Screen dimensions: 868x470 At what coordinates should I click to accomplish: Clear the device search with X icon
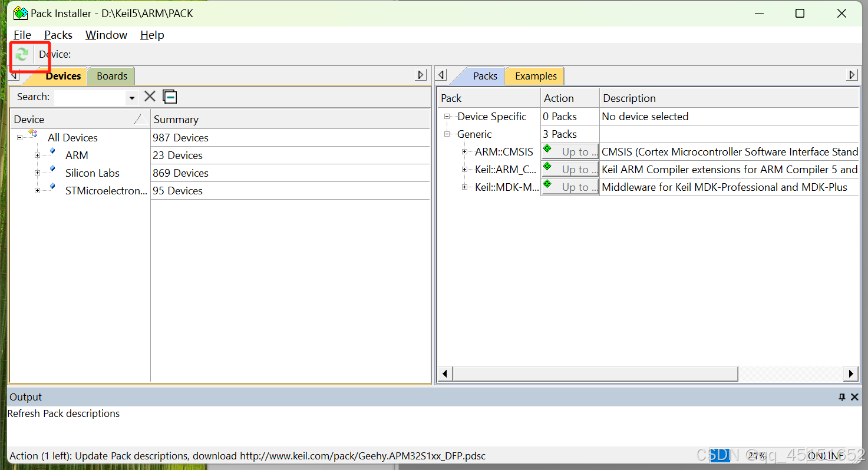coord(150,97)
